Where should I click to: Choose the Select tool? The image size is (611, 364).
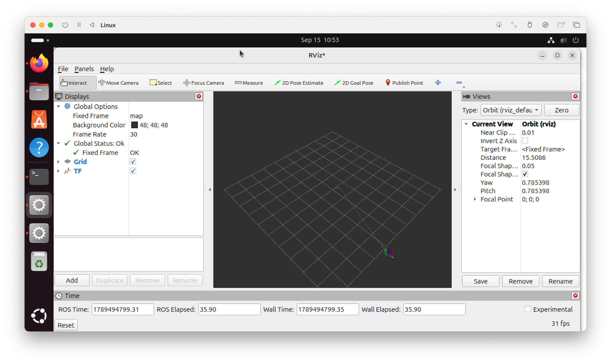pyautogui.click(x=161, y=83)
